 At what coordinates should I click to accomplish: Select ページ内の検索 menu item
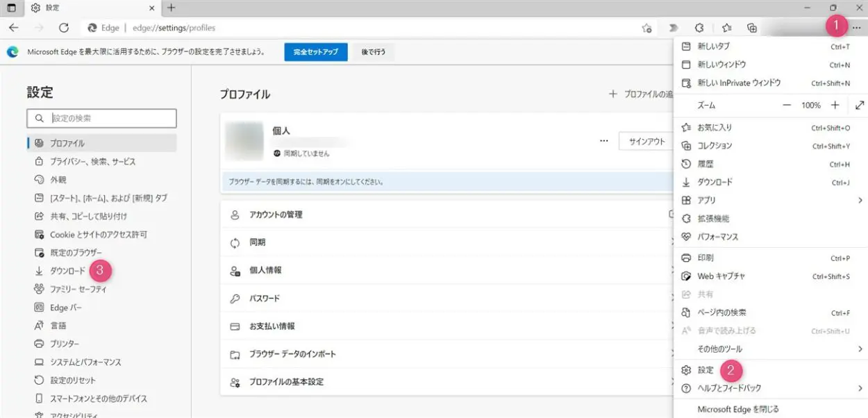[x=771, y=312]
